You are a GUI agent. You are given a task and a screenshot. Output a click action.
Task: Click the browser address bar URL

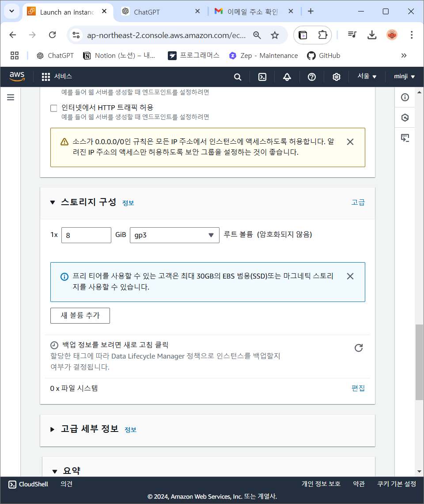[x=166, y=35]
